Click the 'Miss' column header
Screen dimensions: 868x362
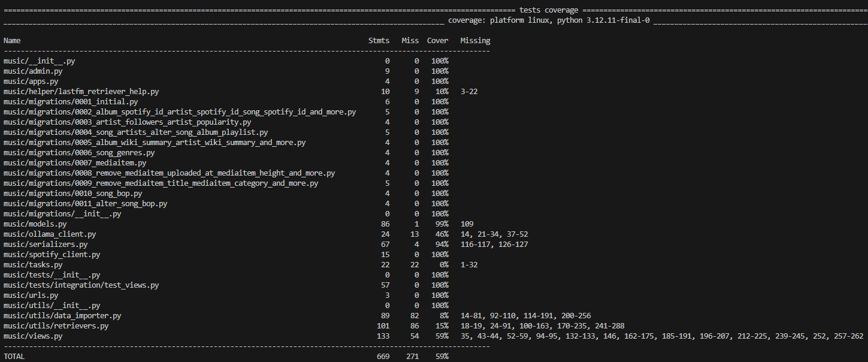(x=410, y=41)
